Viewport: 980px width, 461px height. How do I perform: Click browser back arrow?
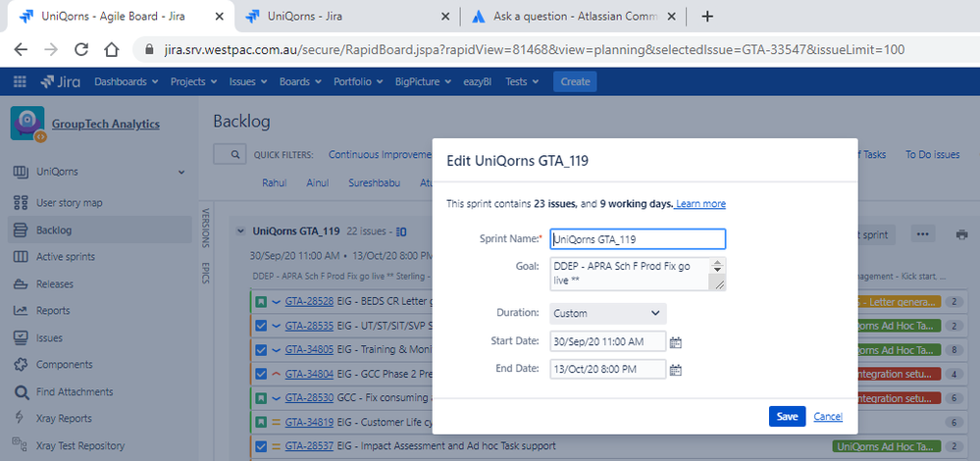(20, 50)
